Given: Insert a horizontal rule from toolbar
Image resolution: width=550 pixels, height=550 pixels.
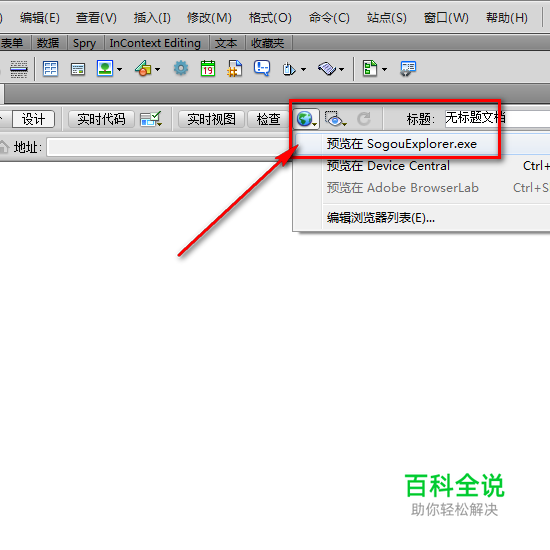Looking at the screenshot, I should click(x=19, y=69).
